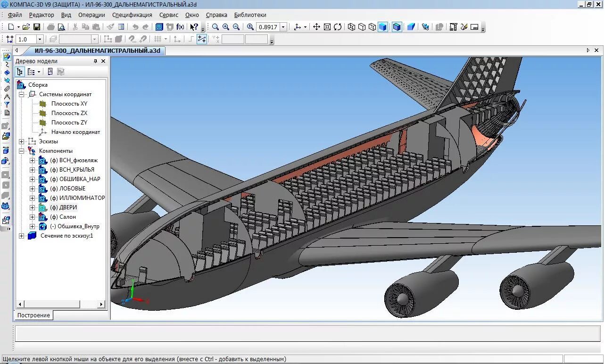This screenshot has height=364, width=605.
Task: Expand the (ф) ВСН_фюзеляж component
Action: pyautogui.click(x=32, y=160)
